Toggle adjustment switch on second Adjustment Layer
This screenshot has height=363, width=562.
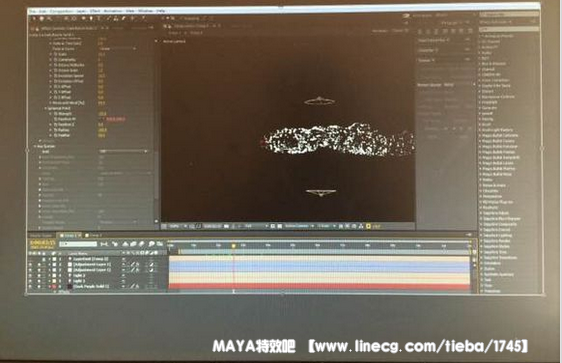click(x=151, y=270)
